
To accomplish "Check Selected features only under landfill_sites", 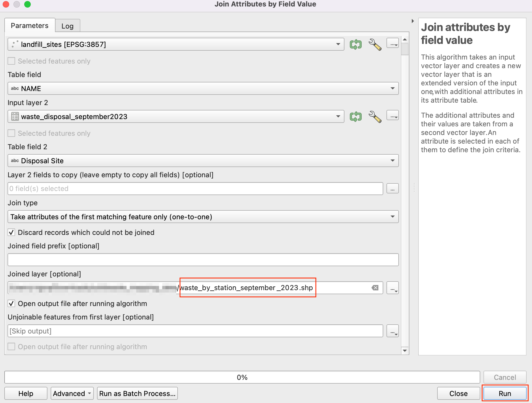I will (11, 61).
